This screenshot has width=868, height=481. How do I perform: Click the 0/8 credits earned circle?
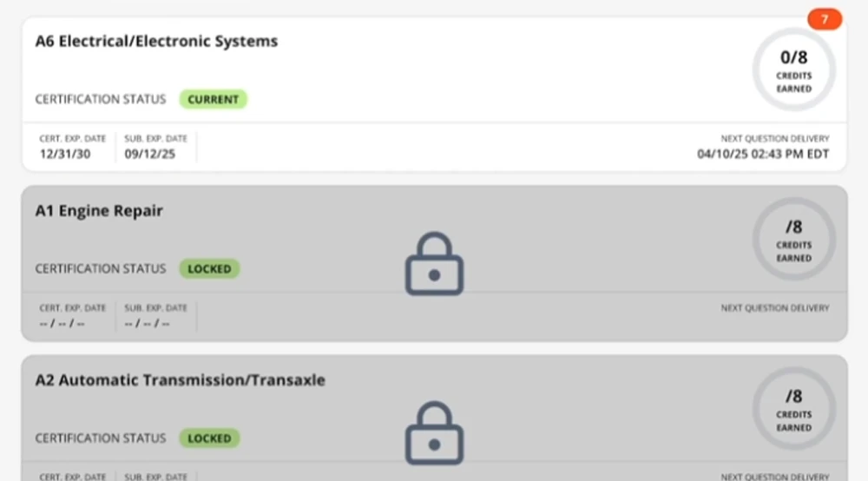pos(794,69)
